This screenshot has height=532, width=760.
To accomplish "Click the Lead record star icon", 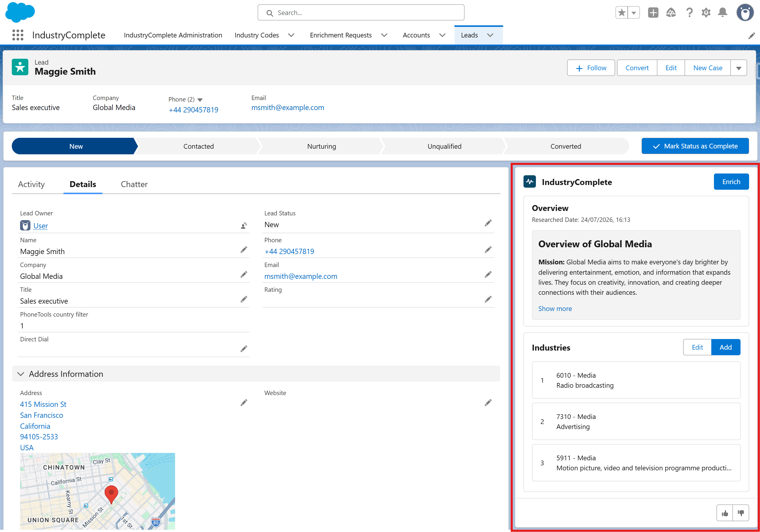I will tap(20, 67).
